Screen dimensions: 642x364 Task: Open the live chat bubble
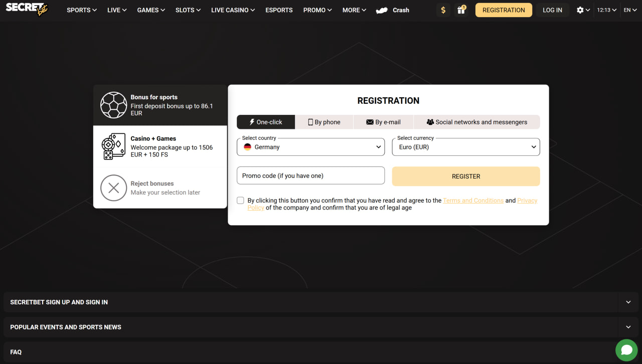pos(626,350)
